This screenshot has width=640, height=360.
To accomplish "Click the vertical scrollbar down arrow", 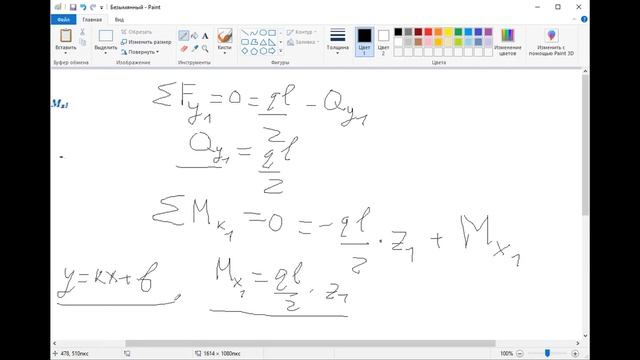I will (x=585, y=336).
